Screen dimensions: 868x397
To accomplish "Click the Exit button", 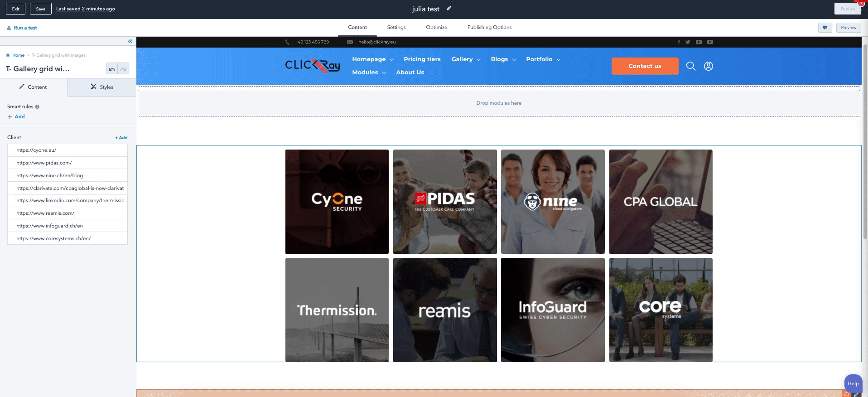I will (x=16, y=9).
